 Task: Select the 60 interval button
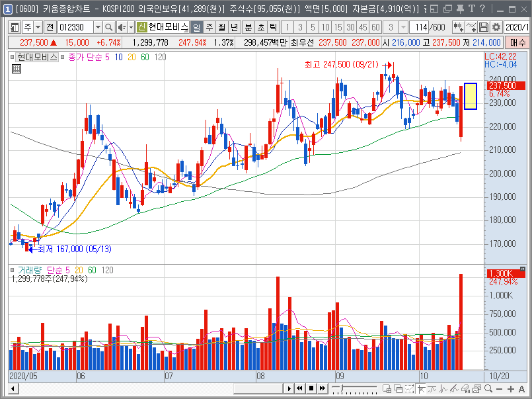click(x=375, y=27)
